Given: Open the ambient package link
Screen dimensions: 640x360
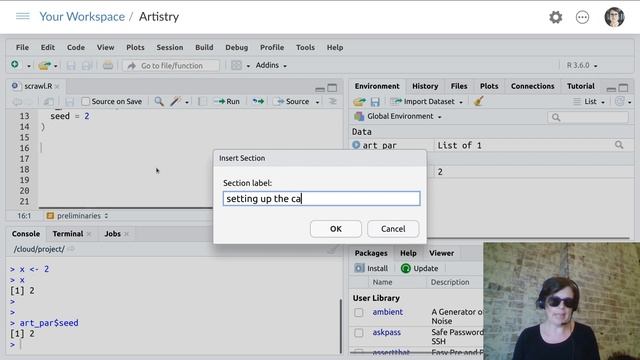Looking at the screenshot, I should tap(387, 312).
